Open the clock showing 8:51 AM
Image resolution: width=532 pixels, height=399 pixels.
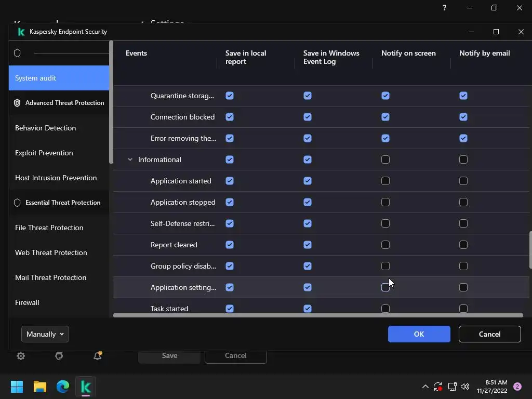point(492,387)
